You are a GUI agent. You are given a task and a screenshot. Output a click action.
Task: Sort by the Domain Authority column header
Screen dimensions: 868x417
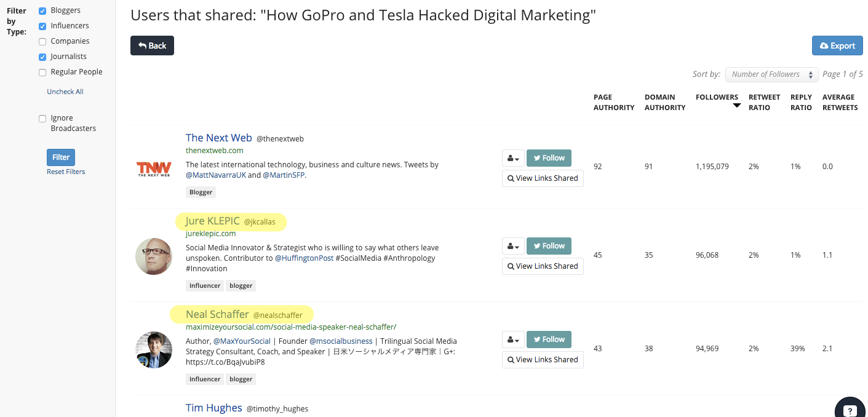click(x=664, y=102)
